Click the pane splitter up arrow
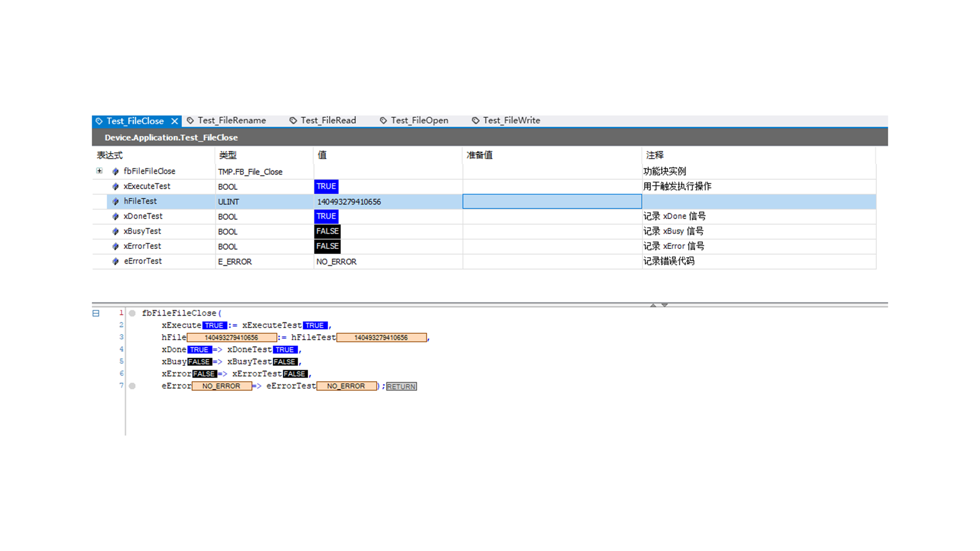 (x=653, y=305)
